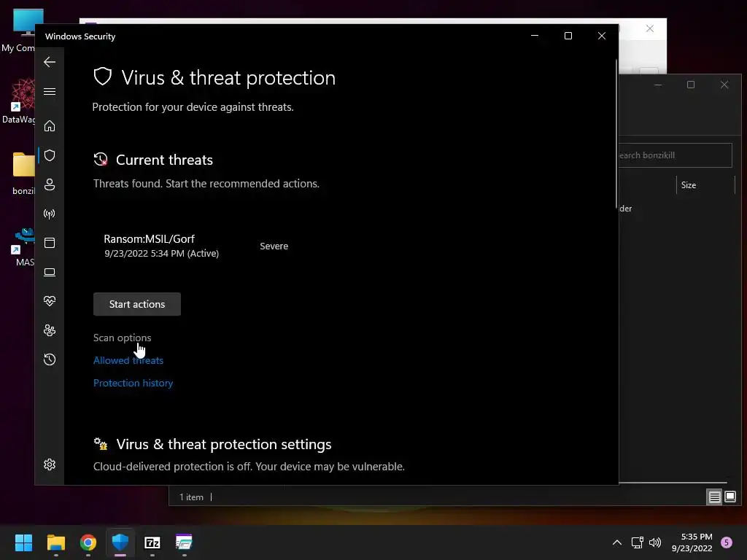This screenshot has width=747, height=560.
Task: Select Virus & threat protection shield in sidebar
Action: pos(50,155)
